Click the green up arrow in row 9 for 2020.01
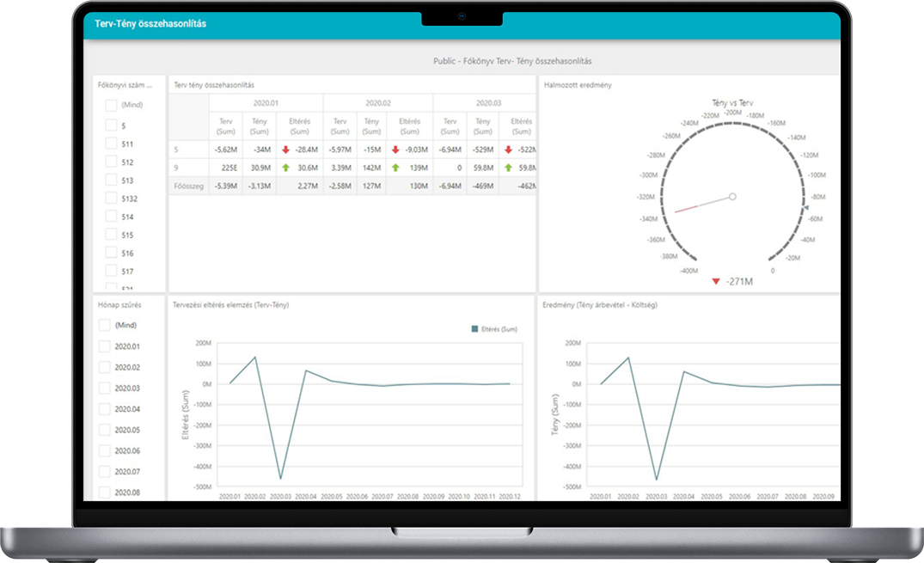 [286, 168]
